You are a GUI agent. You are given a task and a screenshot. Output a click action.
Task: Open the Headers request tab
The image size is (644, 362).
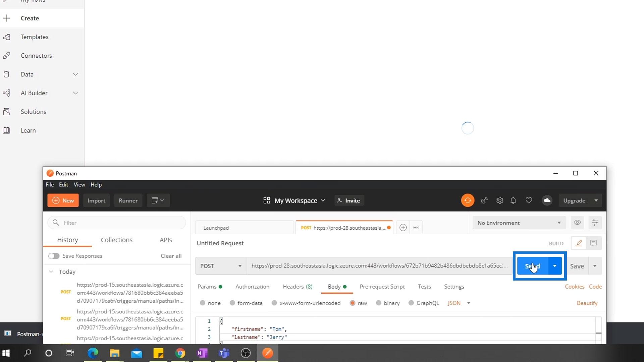click(297, 287)
